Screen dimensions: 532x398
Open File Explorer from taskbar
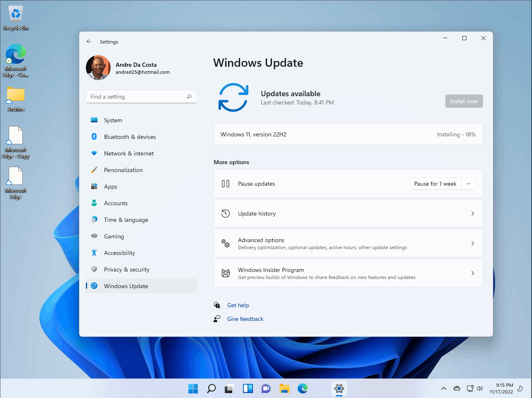[x=284, y=388]
